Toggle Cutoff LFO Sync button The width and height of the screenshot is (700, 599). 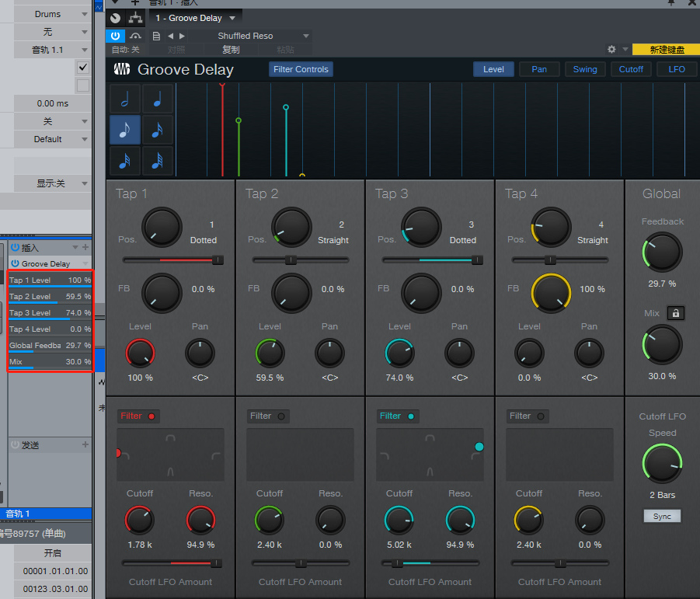(x=662, y=516)
